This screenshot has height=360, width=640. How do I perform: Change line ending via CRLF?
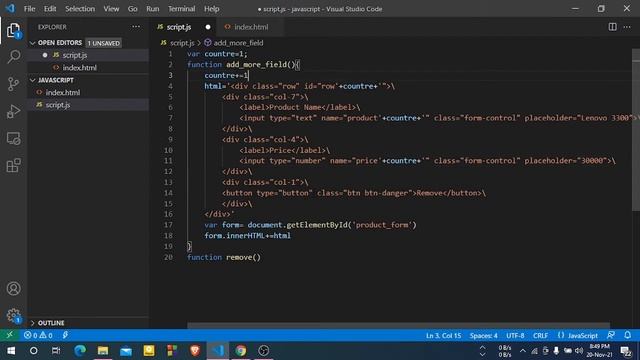pos(540,336)
